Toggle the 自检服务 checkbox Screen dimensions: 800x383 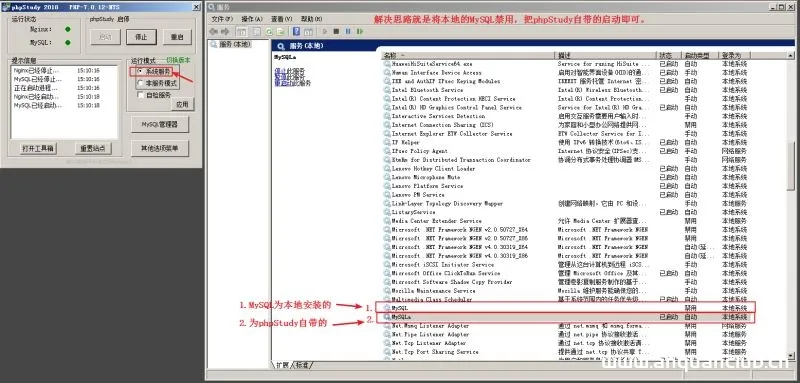141,95
